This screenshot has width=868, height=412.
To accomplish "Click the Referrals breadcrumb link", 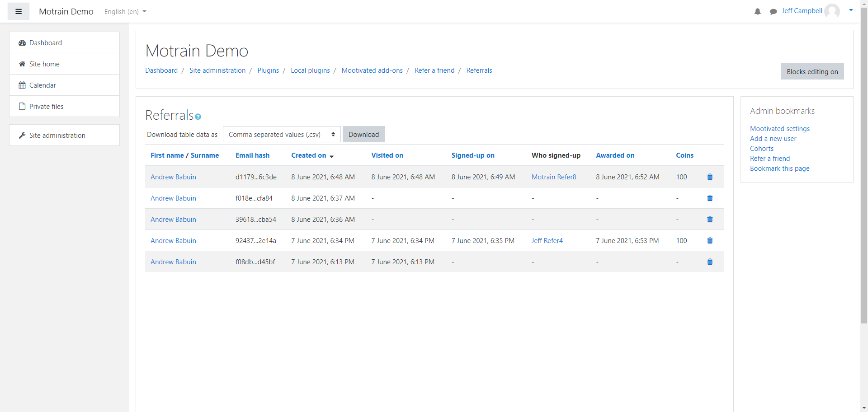I will (x=479, y=70).
